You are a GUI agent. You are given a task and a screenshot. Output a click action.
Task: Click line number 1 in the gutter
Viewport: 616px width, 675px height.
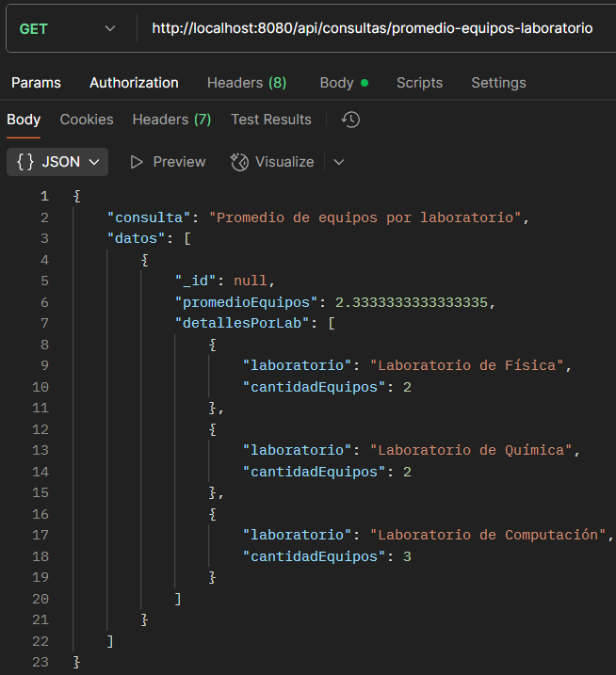[x=45, y=197]
